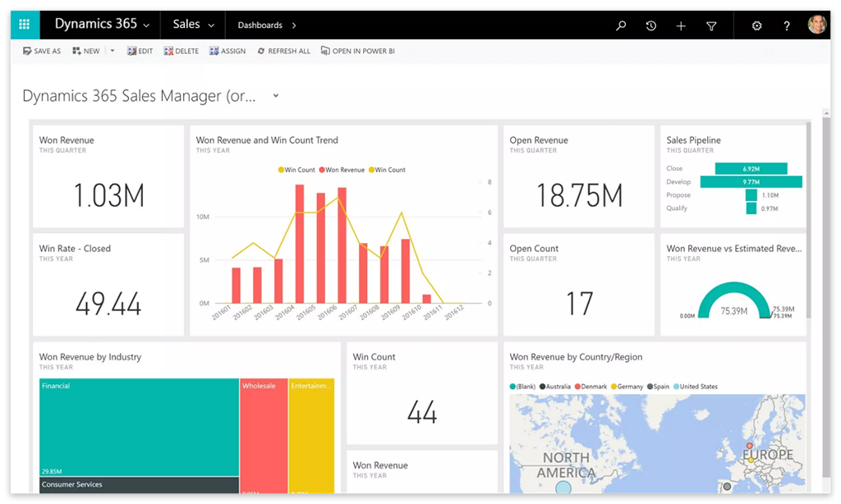
Task: Click Won Revenue vs Estimated Revenue title
Action: pos(734,249)
